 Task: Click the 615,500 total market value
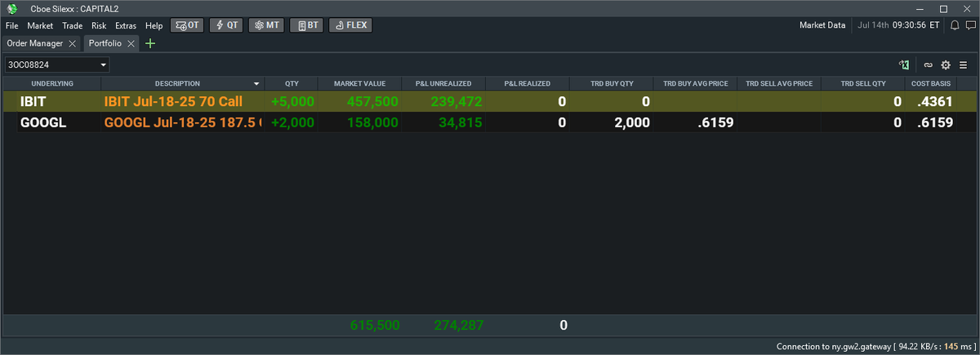click(x=375, y=325)
